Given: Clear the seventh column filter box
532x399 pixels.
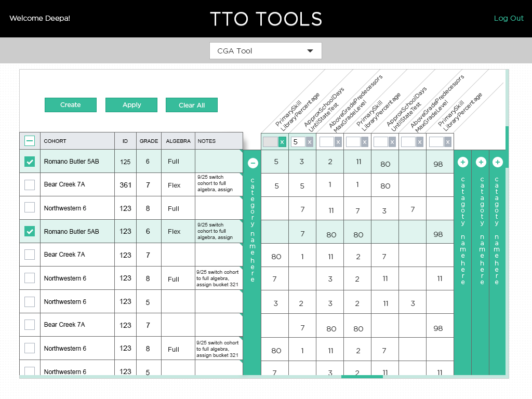Looking at the screenshot, I should 448,142.
